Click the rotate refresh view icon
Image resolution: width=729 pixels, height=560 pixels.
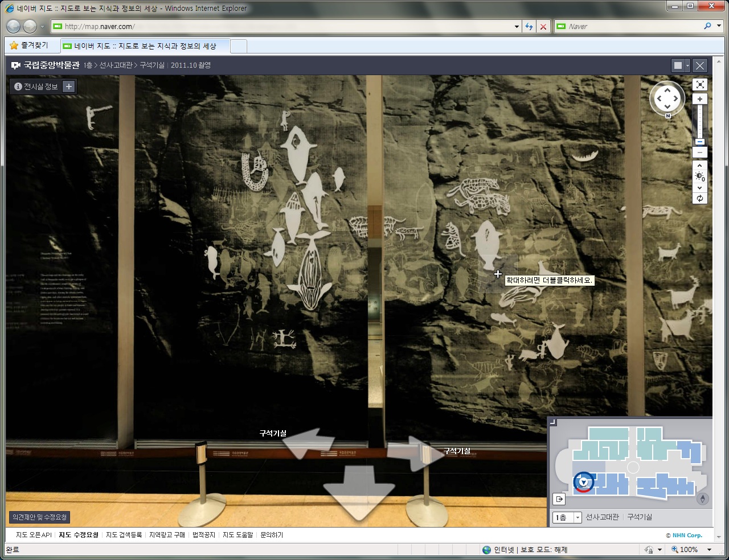pos(700,199)
